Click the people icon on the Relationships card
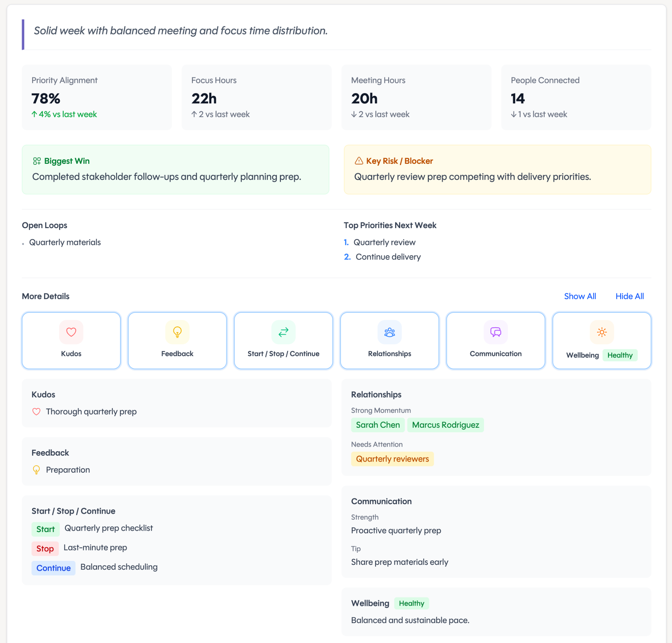 (389, 332)
